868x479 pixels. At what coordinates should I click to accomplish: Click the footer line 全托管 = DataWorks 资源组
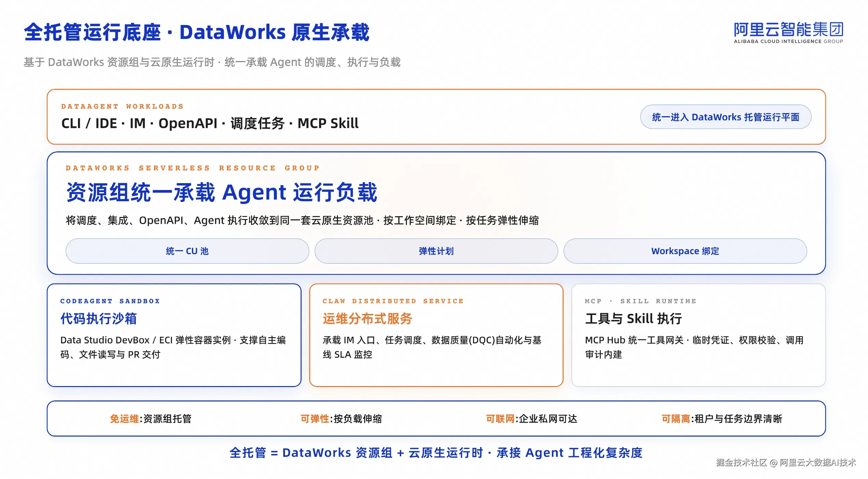point(436,453)
